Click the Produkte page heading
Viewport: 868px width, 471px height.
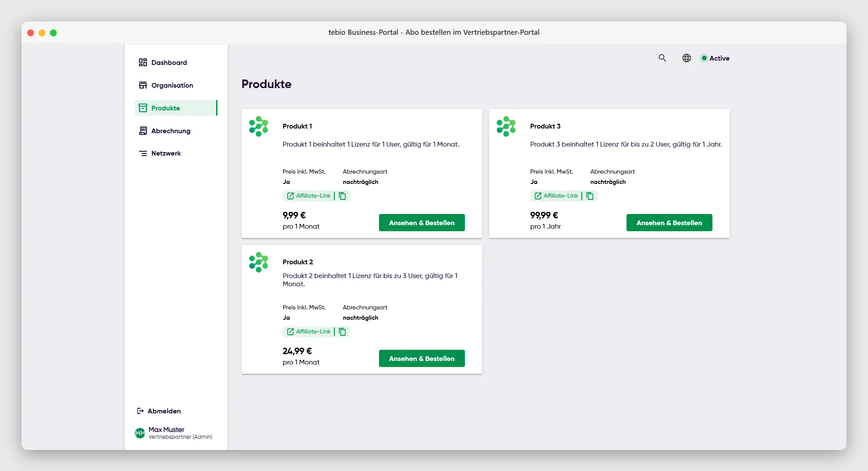pos(266,84)
